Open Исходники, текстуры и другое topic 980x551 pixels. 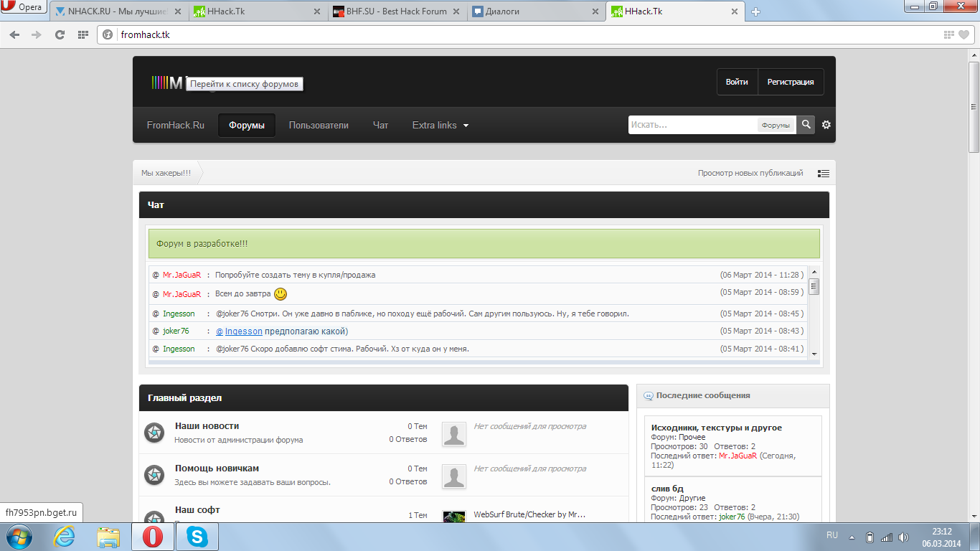coord(716,428)
